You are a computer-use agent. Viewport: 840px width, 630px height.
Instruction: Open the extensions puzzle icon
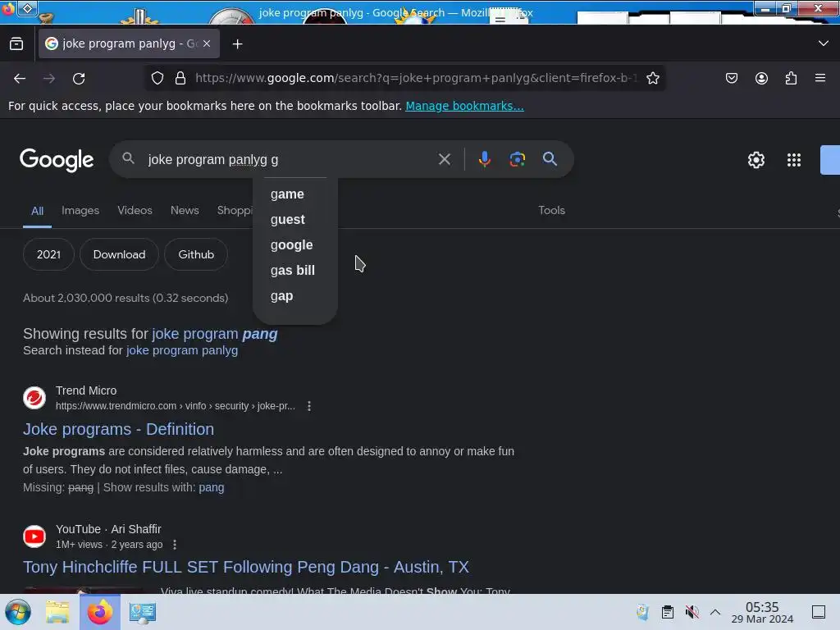point(791,78)
